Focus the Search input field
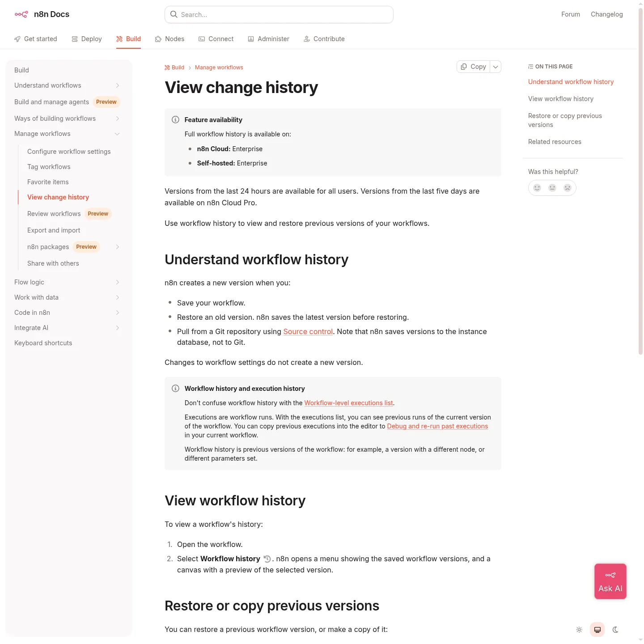This screenshot has width=644, height=644. tap(279, 14)
